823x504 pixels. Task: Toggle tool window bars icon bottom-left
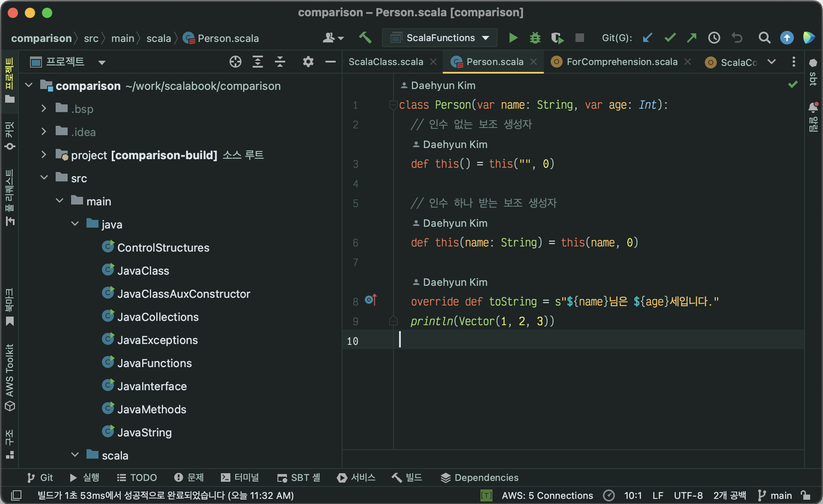coord(16,495)
